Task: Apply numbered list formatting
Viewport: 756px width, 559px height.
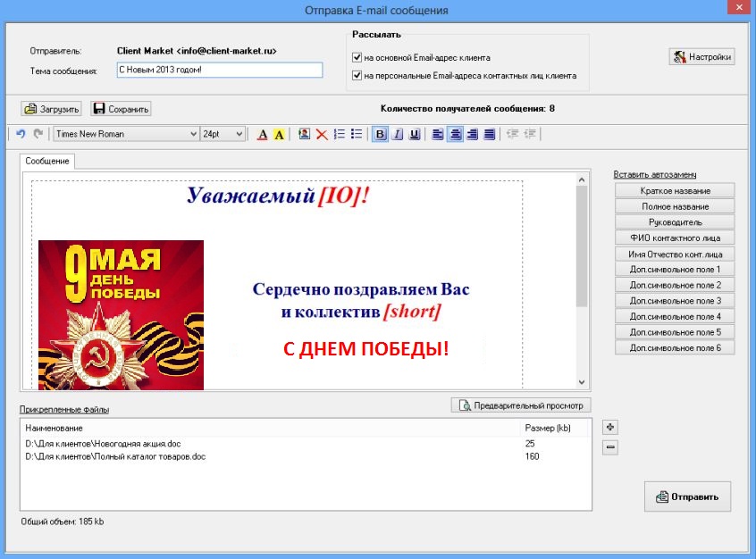Action: [x=340, y=134]
